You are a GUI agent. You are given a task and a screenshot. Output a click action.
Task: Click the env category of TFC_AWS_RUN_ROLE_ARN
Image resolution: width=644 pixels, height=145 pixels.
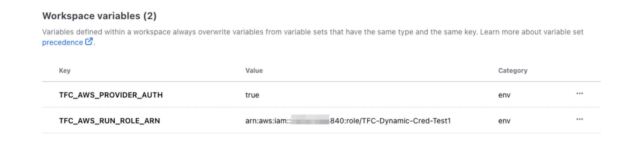point(504,121)
